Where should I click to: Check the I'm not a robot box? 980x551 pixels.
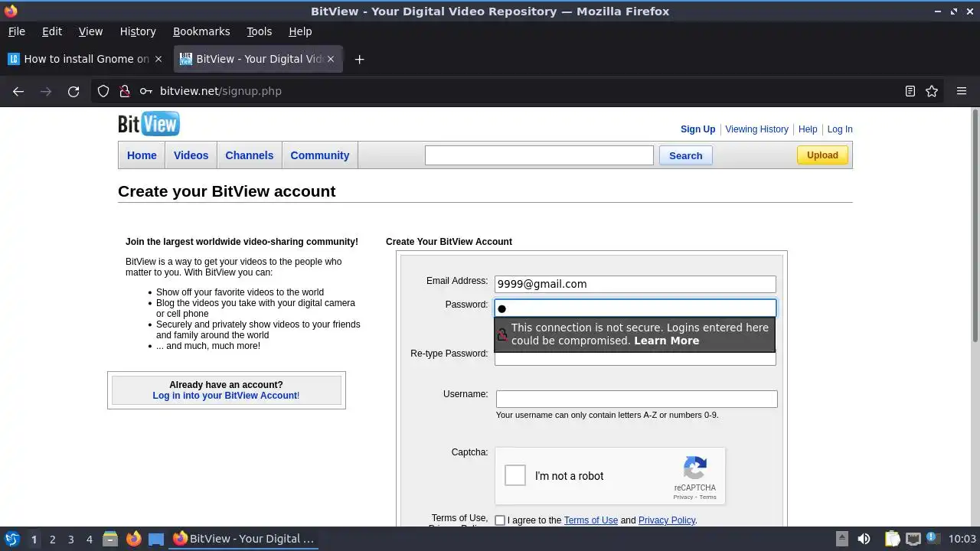coord(515,476)
